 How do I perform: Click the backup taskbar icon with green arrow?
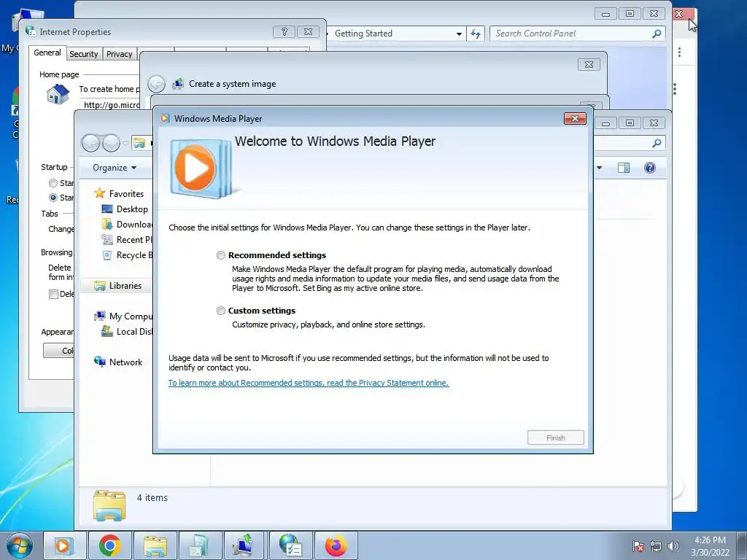tap(245, 545)
